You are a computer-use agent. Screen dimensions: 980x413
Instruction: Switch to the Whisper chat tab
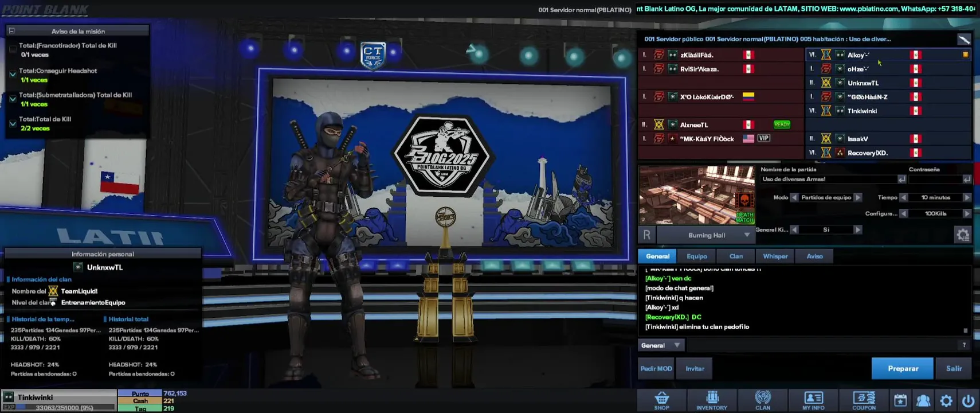pyautogui.click(x=775, y=256)
